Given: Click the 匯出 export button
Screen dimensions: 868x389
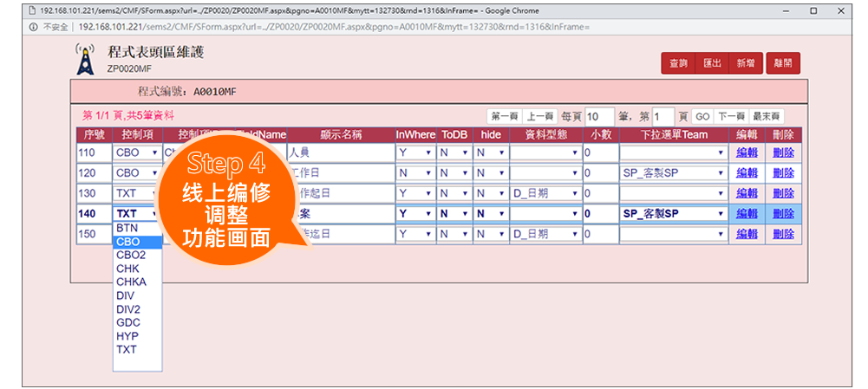Looking at the screenshot, I should pos(712,63).
